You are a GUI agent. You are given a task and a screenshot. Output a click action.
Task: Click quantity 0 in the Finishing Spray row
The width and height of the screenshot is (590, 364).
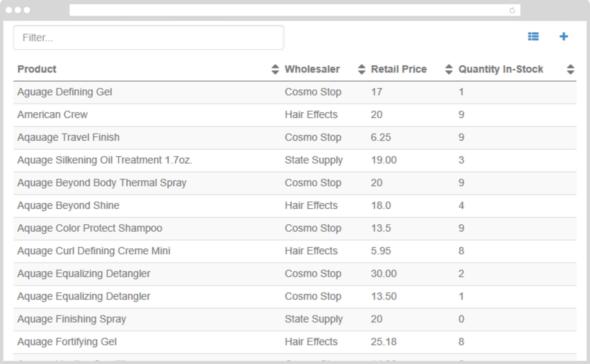[461, 319]
